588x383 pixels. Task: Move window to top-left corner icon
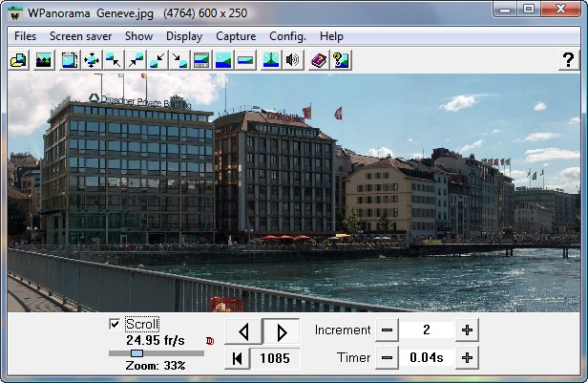tap(114, 60)
